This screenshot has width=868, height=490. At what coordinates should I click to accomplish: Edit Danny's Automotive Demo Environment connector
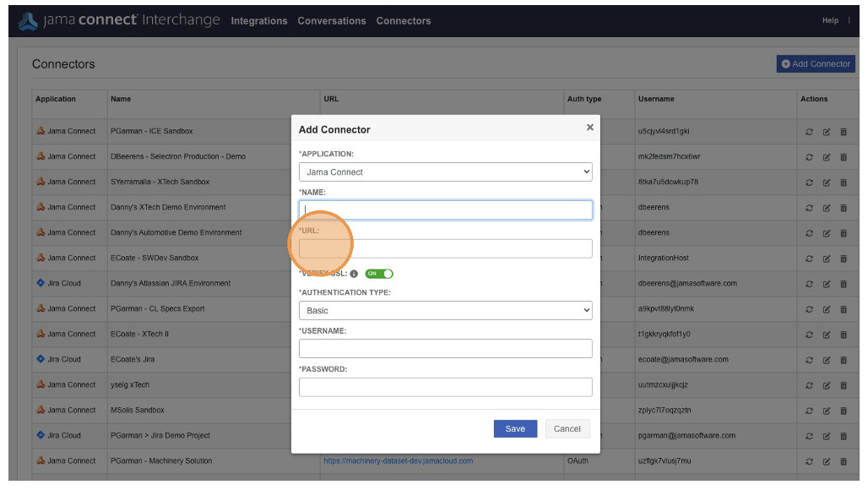point(827,234)
